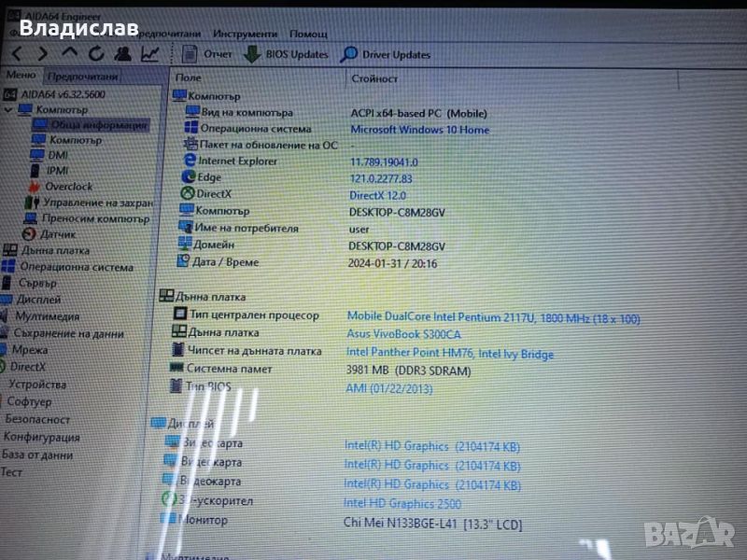Screen dimensions: 747x560
Task: Click the Internet Explorer icon in list
Action: (x=190, y=160)
